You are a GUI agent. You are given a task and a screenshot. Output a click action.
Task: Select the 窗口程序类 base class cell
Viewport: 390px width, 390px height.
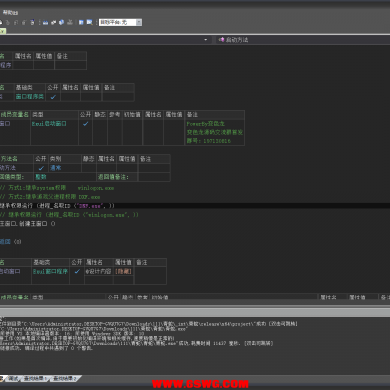[x=30, y=97]
